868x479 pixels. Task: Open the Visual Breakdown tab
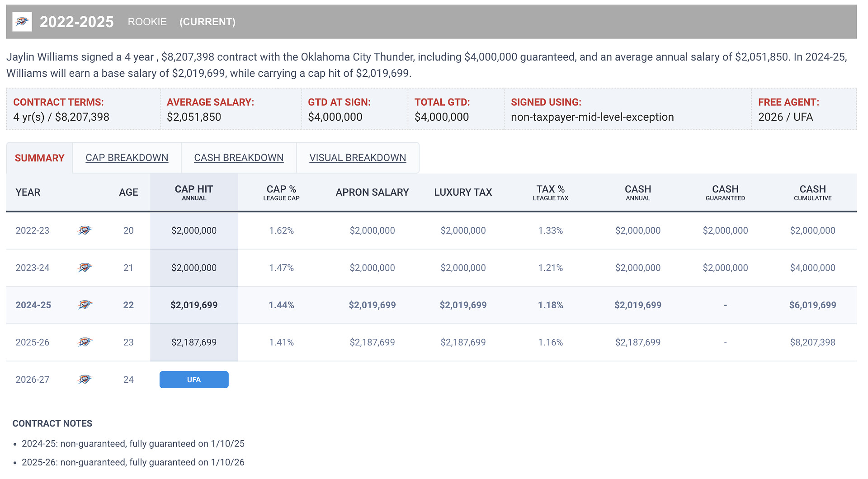pyautogui.click(x=358, y=158)
